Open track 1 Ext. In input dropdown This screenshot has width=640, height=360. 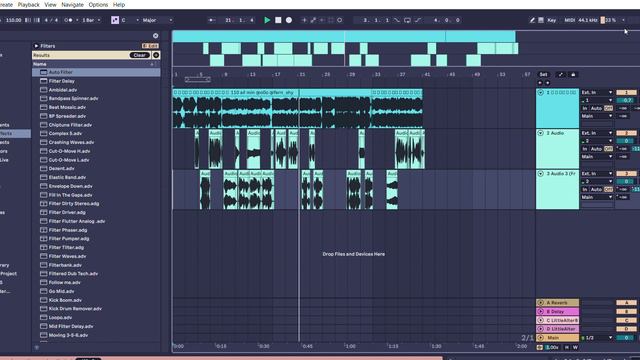point(597,93)
